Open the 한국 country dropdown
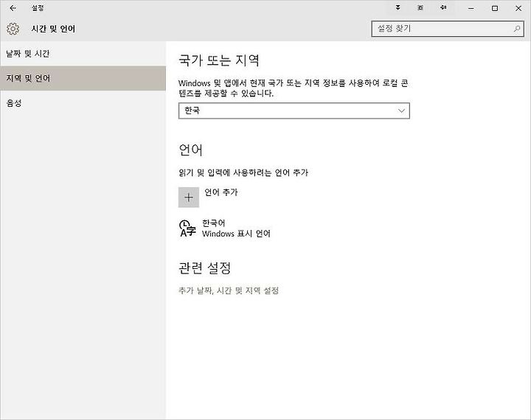 tap(294, 111)
